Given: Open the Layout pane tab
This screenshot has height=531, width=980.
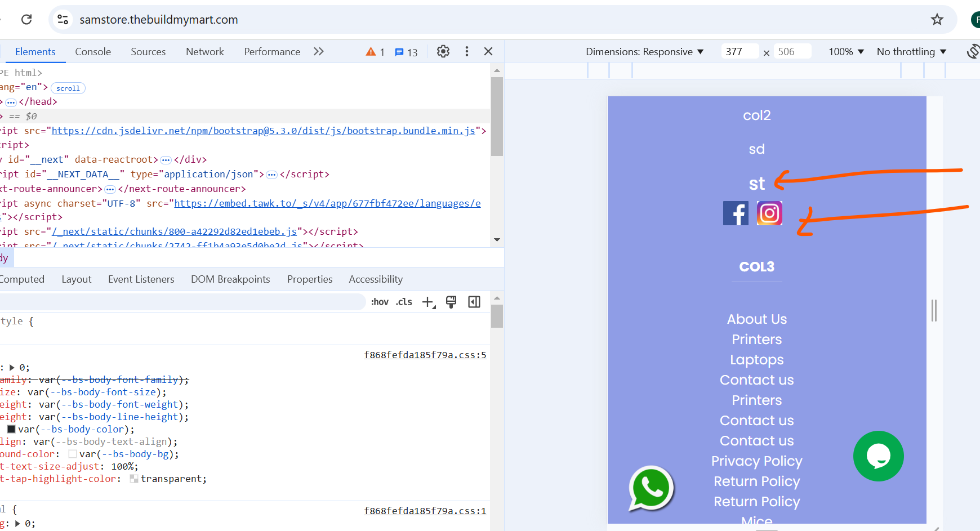Looking at the screenshot, I should 77,279.
